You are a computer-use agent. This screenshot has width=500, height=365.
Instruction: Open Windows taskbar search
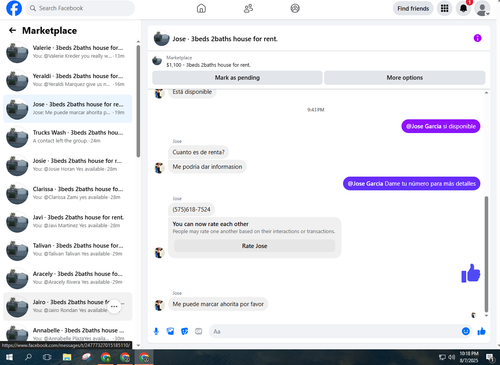pyautogui.click(x=28, y=357)
